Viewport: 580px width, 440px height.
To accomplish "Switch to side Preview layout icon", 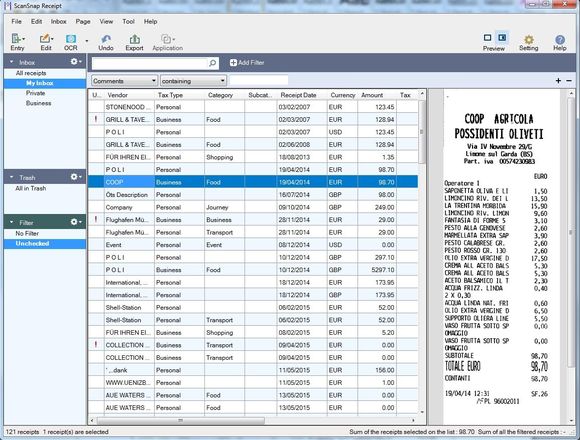I will point(502,38).
